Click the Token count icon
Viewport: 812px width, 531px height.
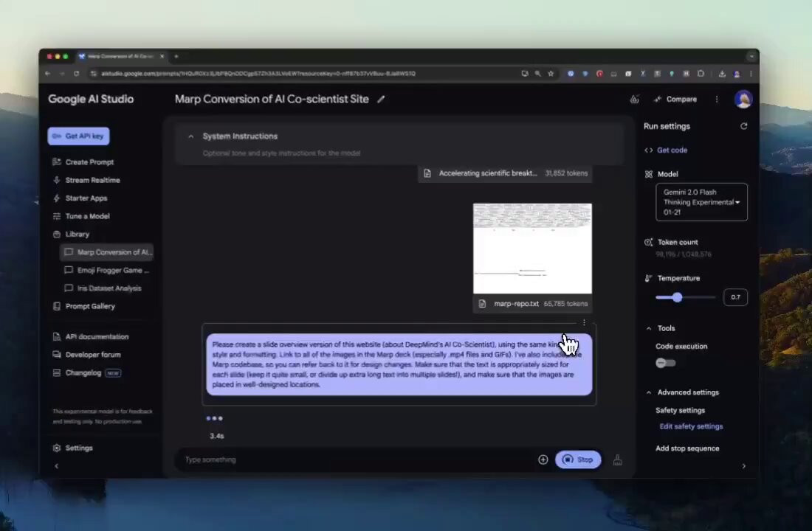click(x=648, y=242)
